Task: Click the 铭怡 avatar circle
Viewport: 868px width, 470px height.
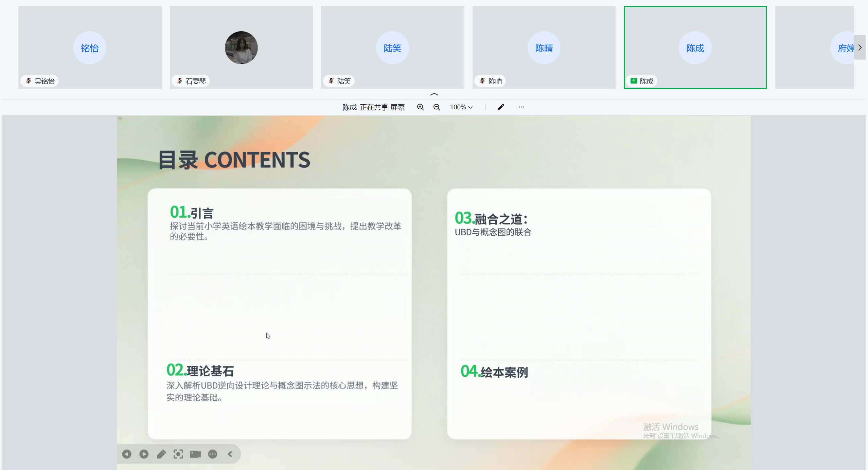Action: coord(90,48)
